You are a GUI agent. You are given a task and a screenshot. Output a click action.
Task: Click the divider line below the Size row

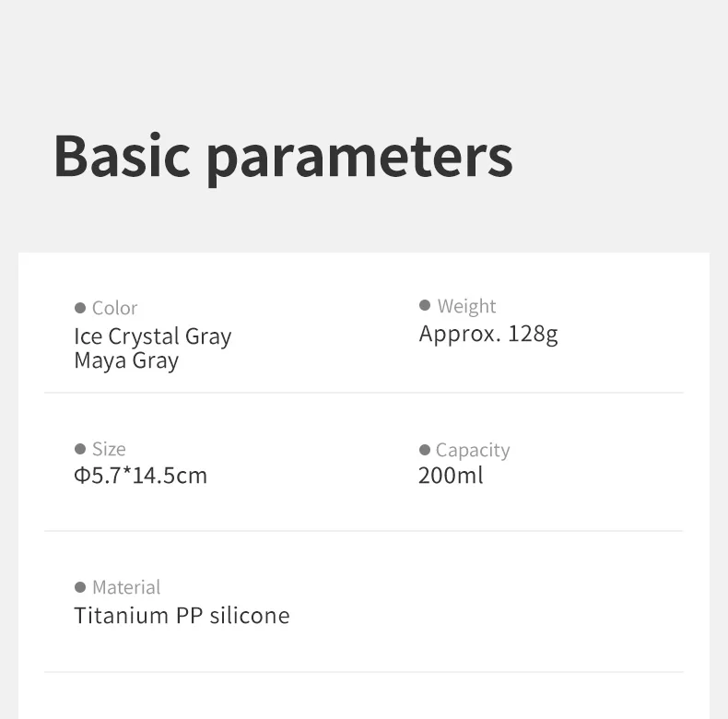363,530
